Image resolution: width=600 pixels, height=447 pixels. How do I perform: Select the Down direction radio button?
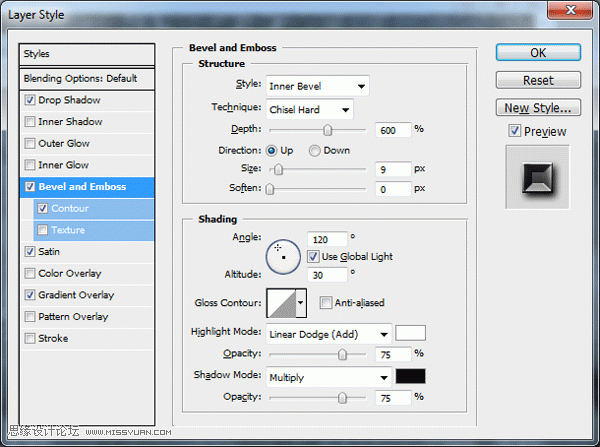(315, 151)
